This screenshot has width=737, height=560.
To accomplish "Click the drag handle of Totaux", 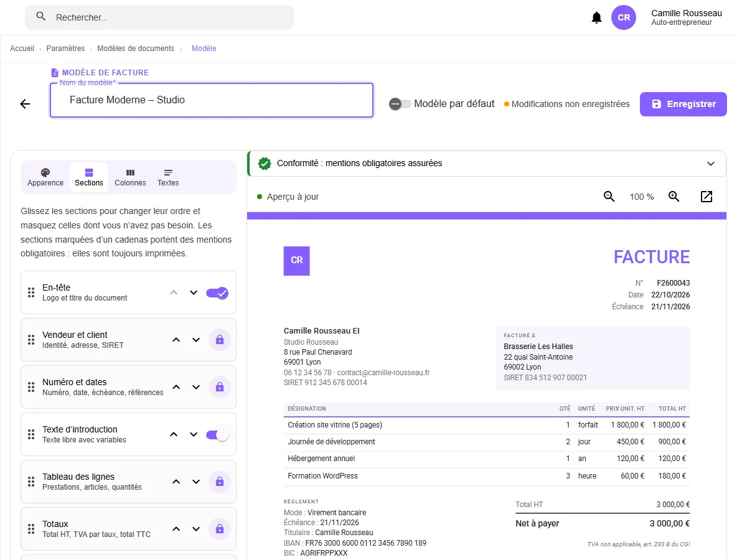I will 31,529.
